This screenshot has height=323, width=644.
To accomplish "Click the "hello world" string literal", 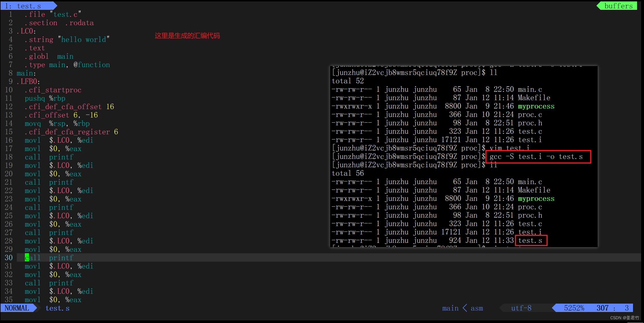I will pyautogui.click(x=84, y=39).
